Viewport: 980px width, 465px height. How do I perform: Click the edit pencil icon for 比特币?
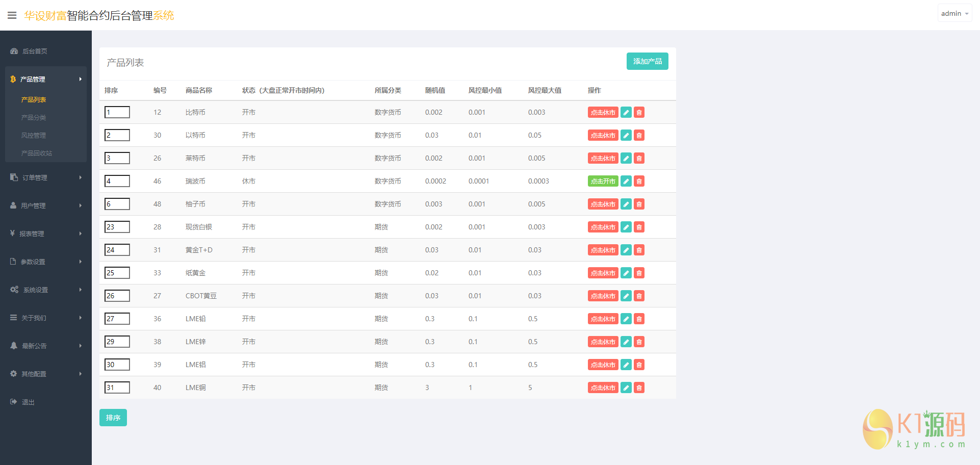pos(626,112)
